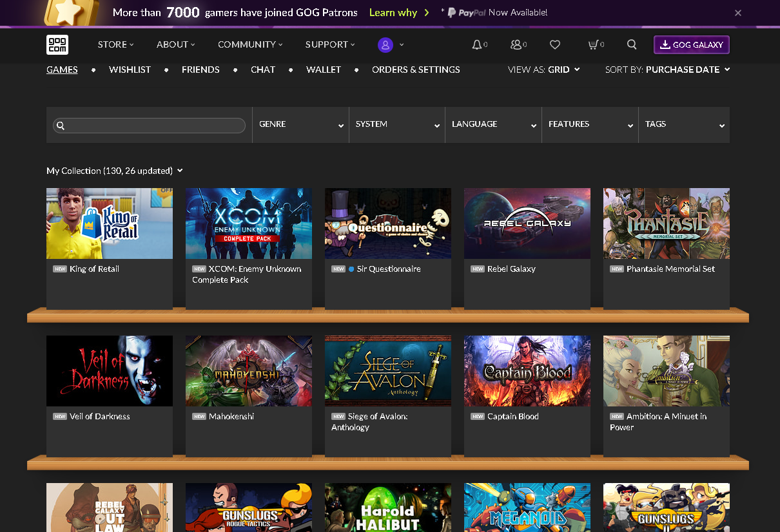Viewport: 780px width, 532px height.
Task: Click 'PayPal Now Available!' banner text
Action: tap(497, 12)
